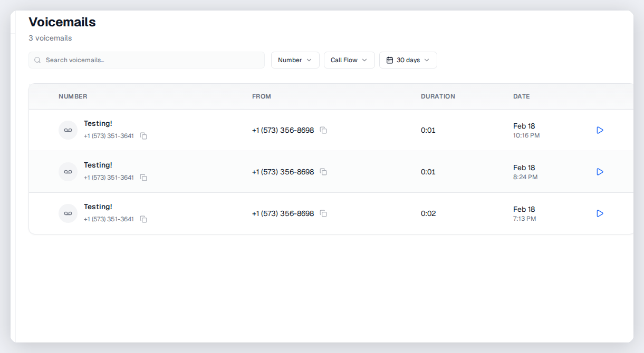Copy the second voicemail's caller number
Image resolution: width=644 pixels, height=353 pixels.
click(x=323, y=172)
